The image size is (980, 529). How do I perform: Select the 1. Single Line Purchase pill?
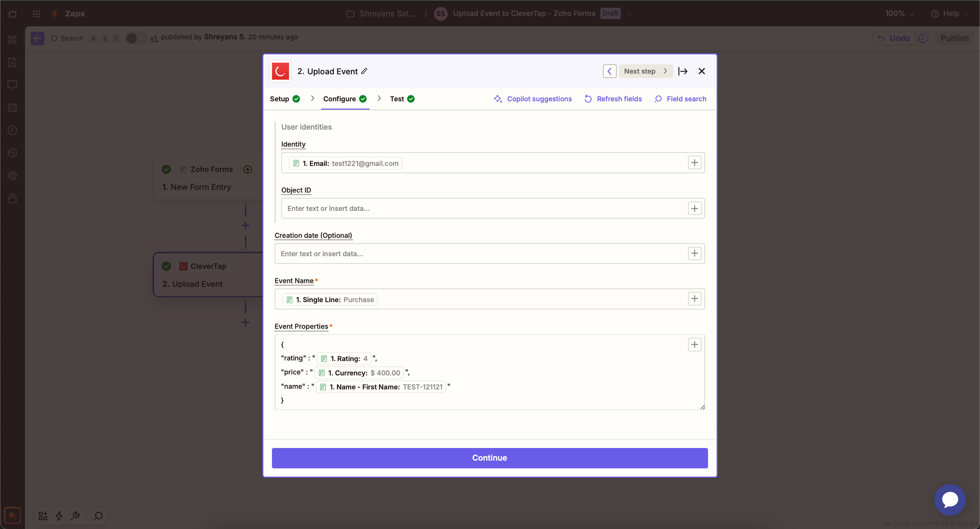pyautogui.click(x=330, y=299)
